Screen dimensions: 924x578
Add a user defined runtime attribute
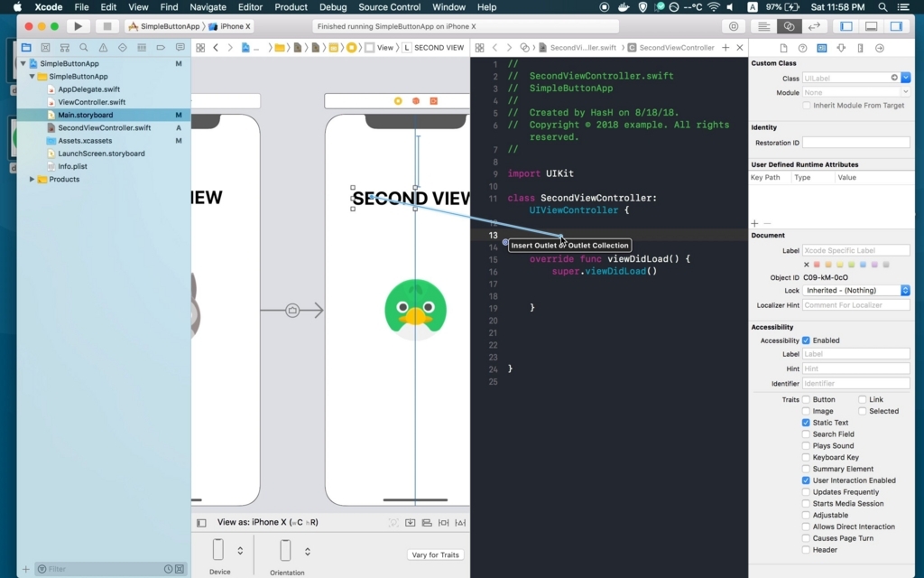[755, 224]
